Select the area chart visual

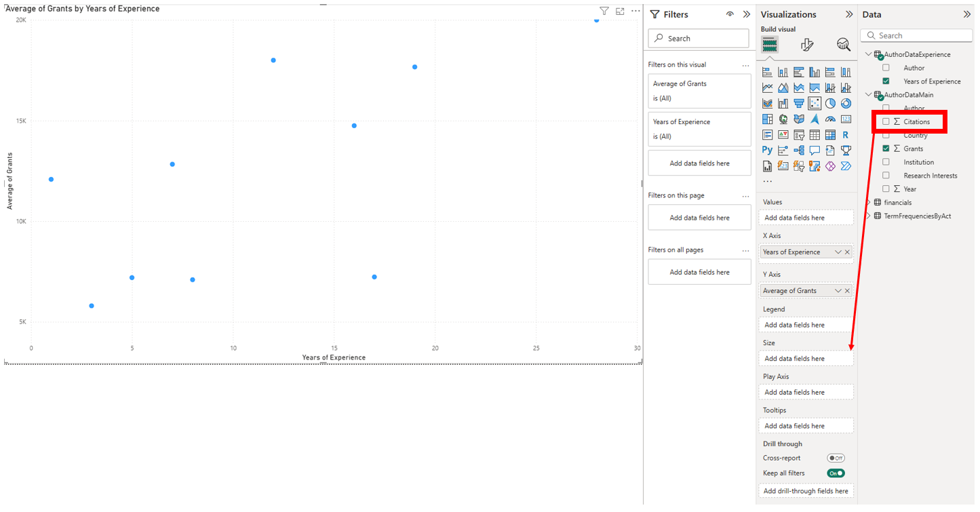783,87
